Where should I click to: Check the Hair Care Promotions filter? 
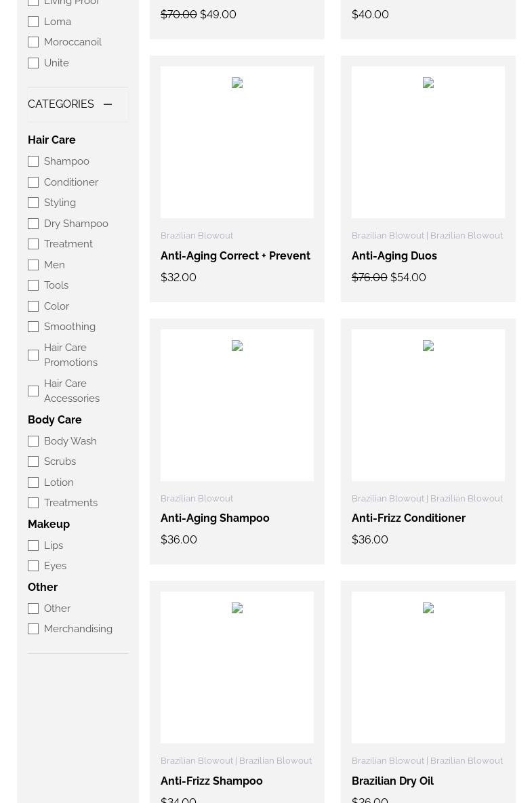point(33,355)
